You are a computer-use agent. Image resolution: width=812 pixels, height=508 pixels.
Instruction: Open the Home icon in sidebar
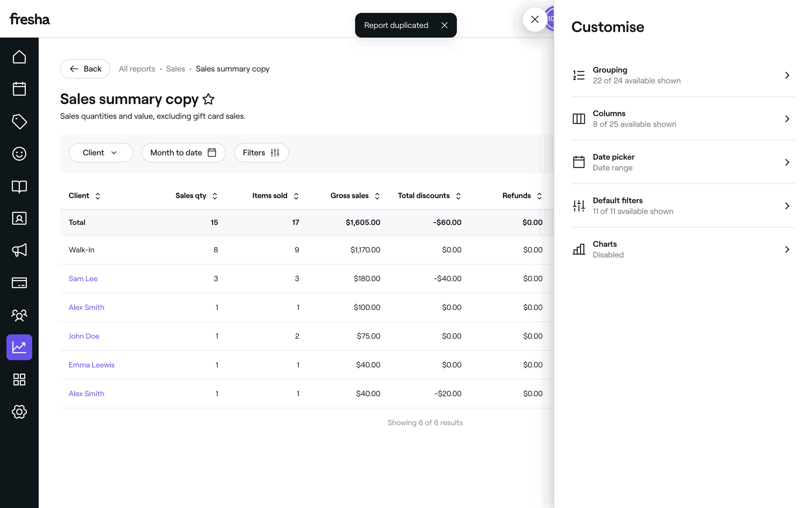point(19,57)
